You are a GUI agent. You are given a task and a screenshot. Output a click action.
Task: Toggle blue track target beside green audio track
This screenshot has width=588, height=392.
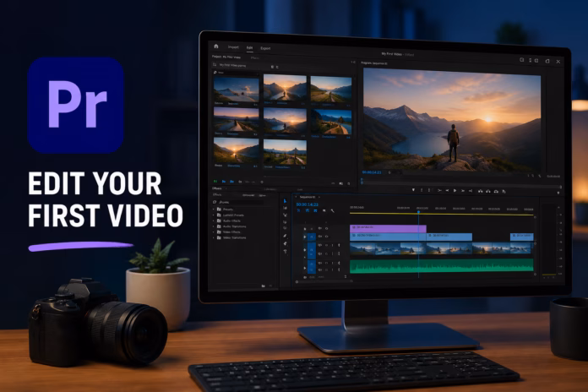(312, 267)
